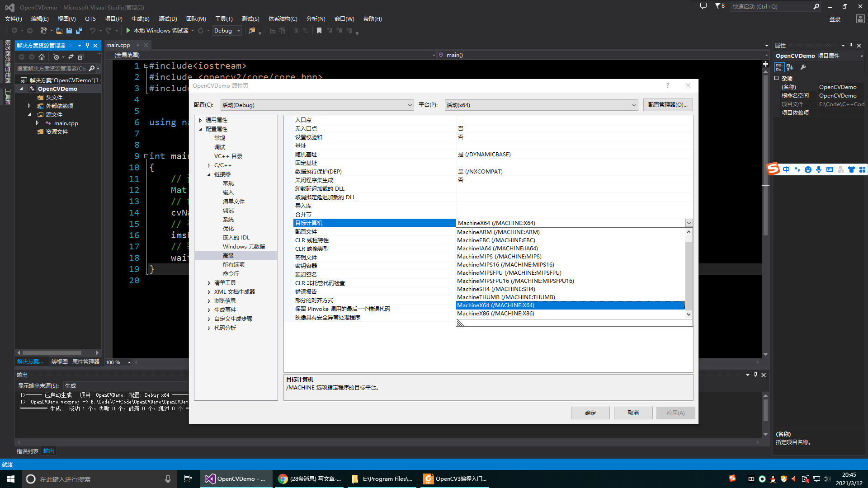Select MachineARM from the target machine list
The height and width of the screenshot is (488, 868).
tap(497, 232)
